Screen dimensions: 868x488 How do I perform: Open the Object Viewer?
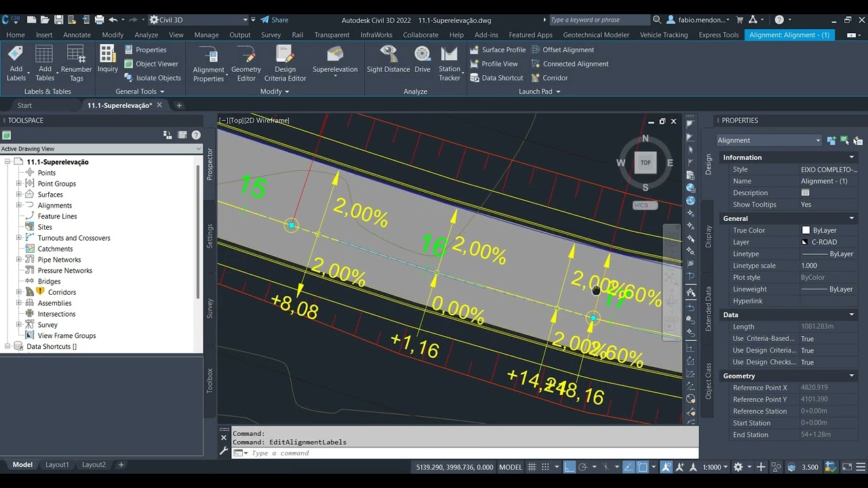click(151, 64)
